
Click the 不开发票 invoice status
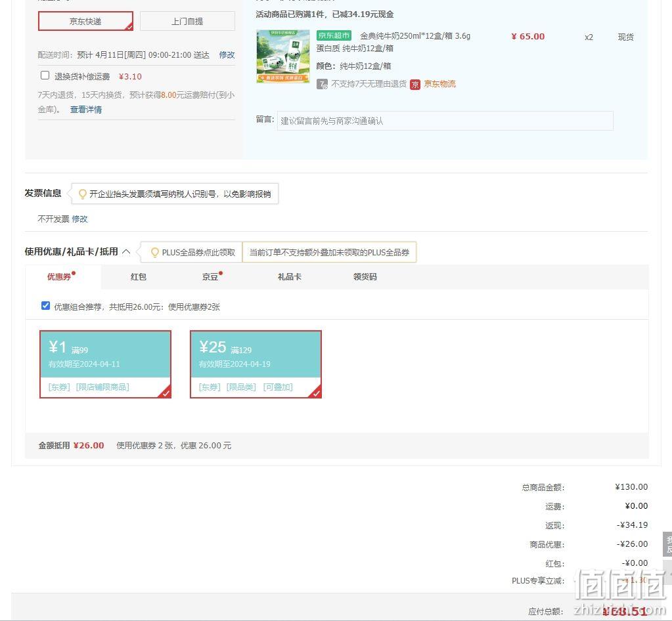pyautogui.click(x=54, y=219)
